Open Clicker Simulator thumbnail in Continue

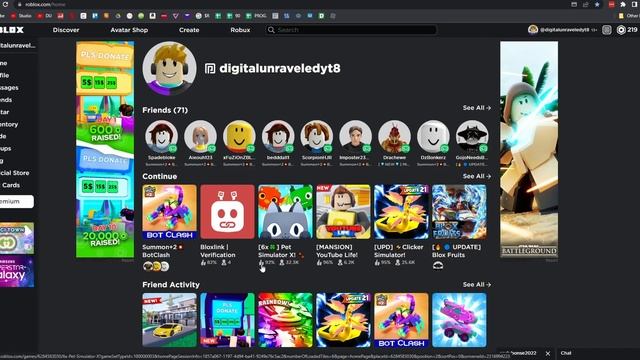401,212
